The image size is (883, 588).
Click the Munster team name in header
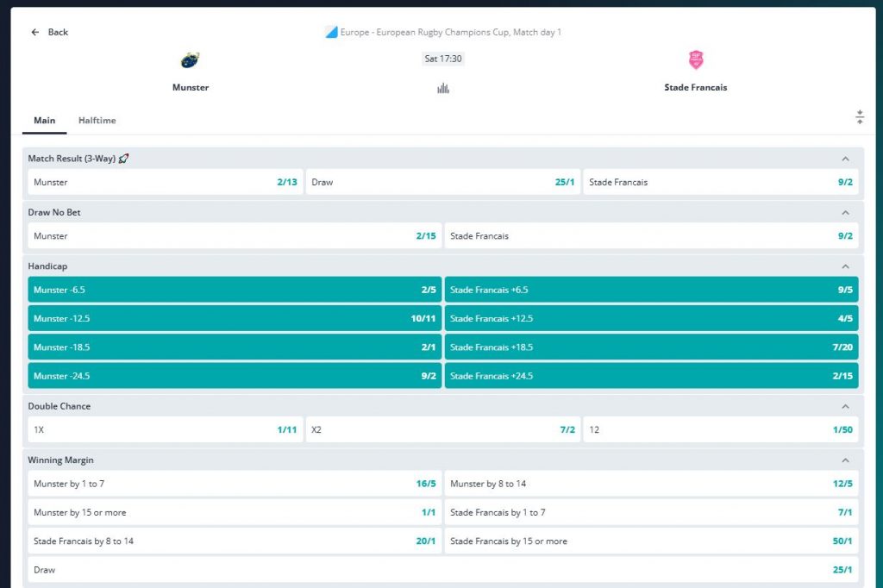click(191, 87)
